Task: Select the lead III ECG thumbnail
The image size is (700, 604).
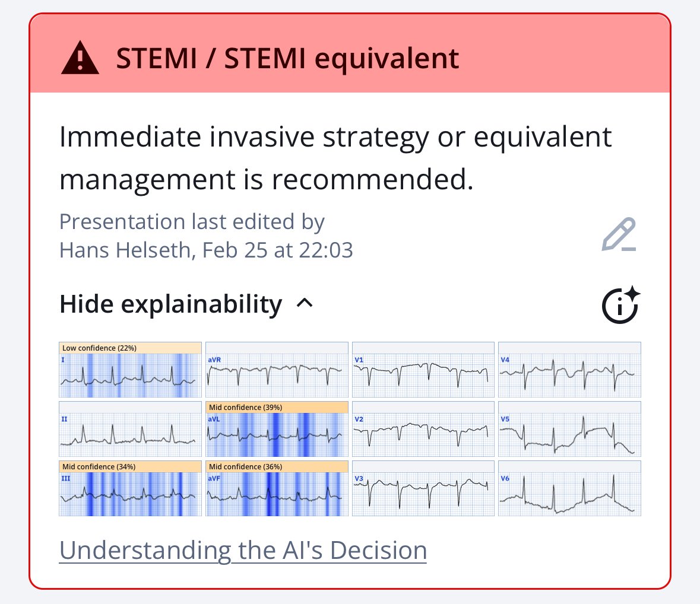Action: click(131, 488)
